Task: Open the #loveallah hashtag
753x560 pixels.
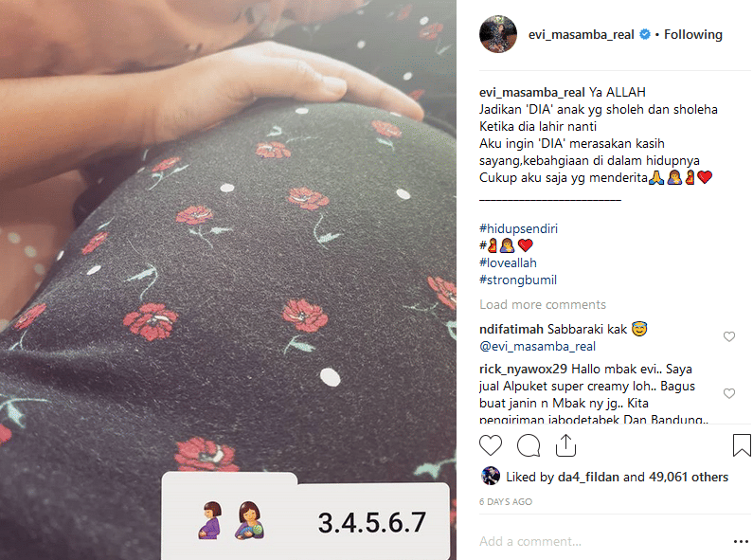Action: [508, 262]
